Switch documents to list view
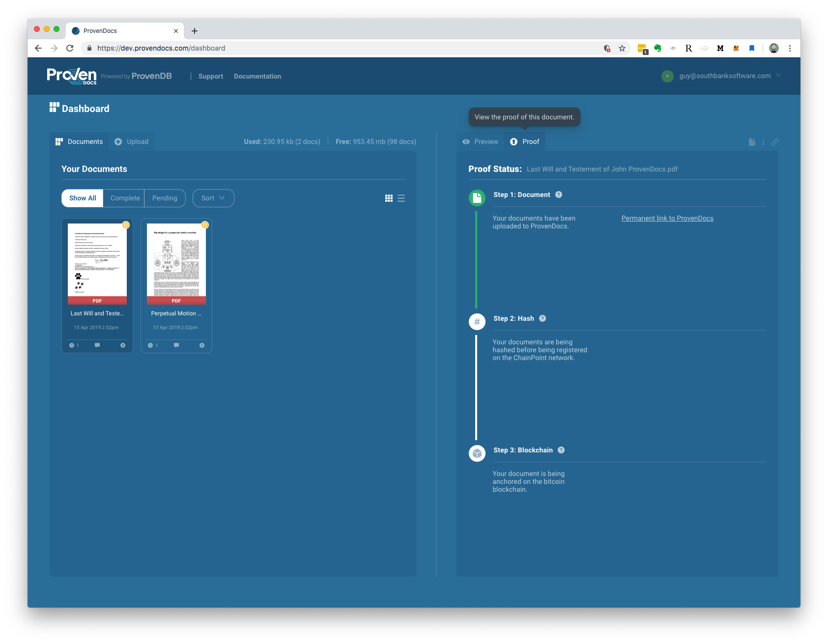This screenshot has width=828, height=644. point(401,198)
